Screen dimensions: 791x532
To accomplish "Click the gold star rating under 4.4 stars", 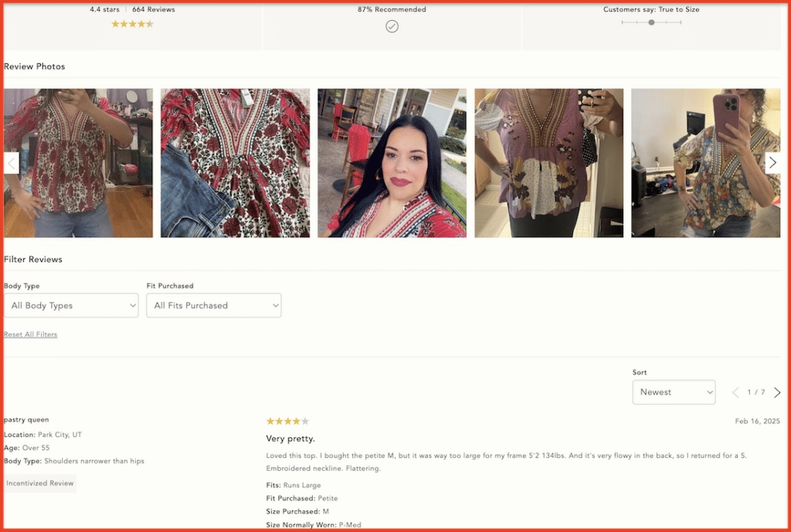I will click(x=132, y=24).
